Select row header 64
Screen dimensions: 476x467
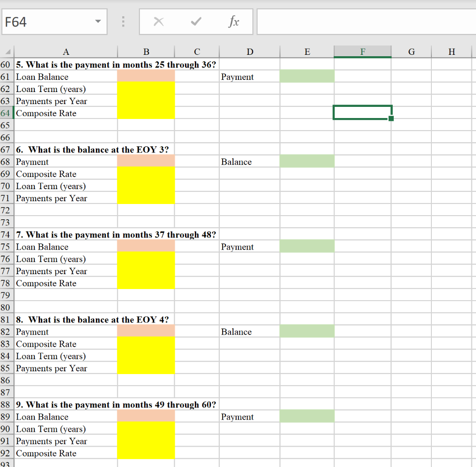[x=7, y=112]
